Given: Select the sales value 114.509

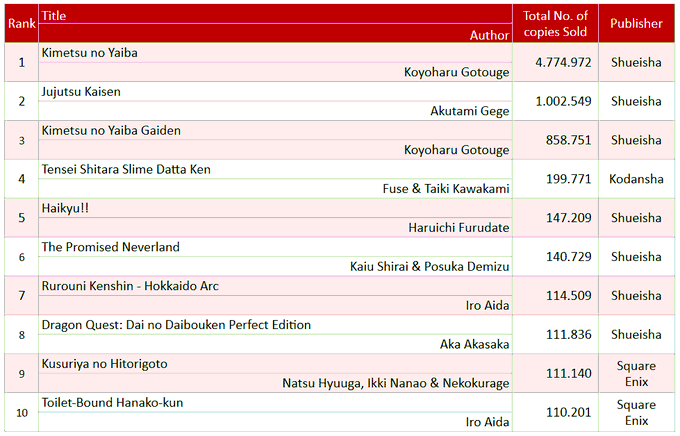Looking at the screenshot, I should (x=568, y=296).
